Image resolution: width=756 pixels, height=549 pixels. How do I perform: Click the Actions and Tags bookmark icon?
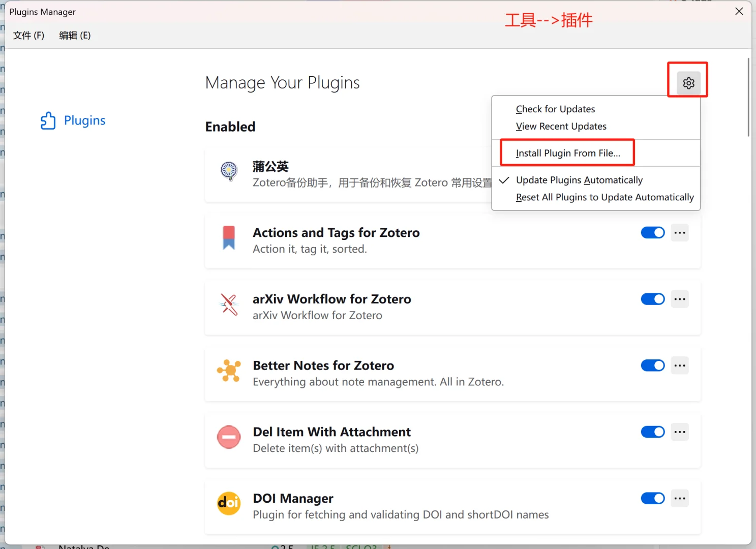(x=229, y=237)
